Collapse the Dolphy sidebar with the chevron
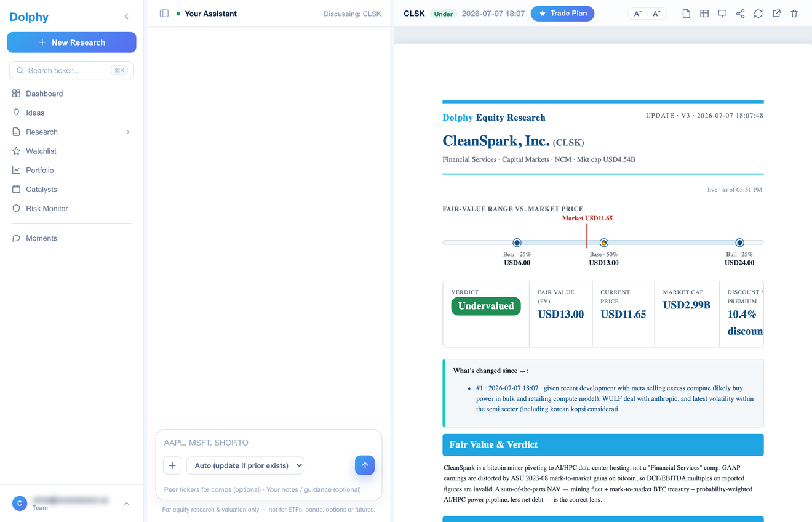This screenshot has height=522, width=812. click(127, 17)
